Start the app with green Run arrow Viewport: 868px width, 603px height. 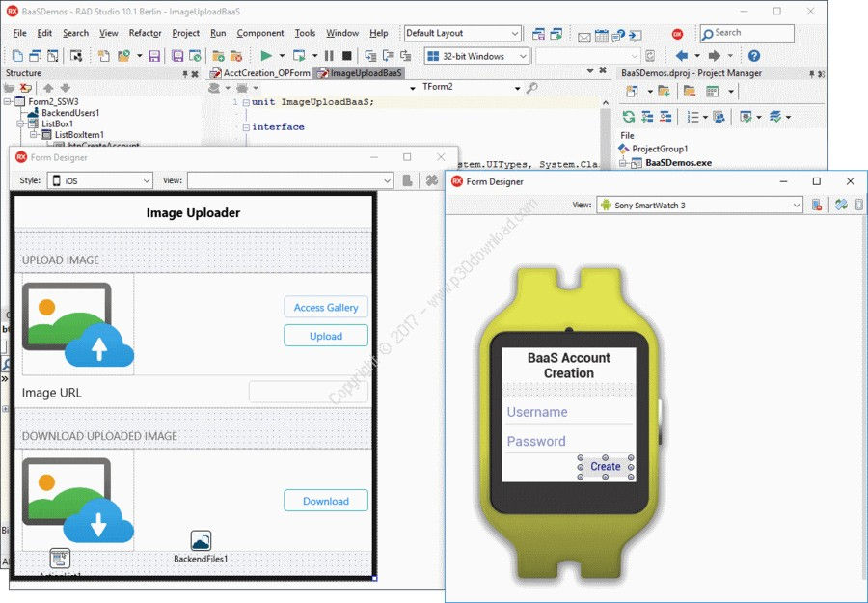(266, 56)
